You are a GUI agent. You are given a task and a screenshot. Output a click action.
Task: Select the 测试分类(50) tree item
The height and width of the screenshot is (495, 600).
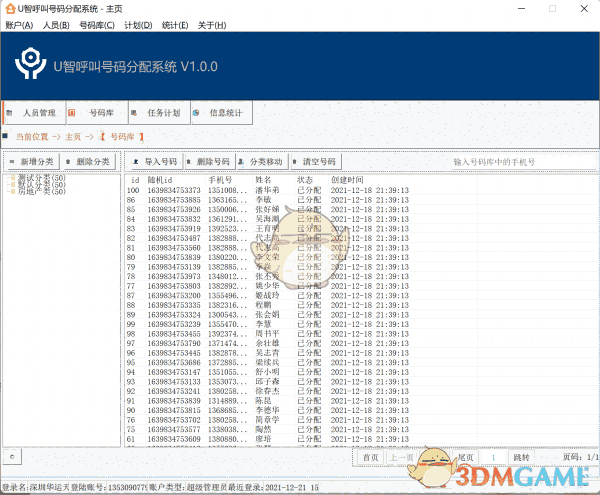42,178
